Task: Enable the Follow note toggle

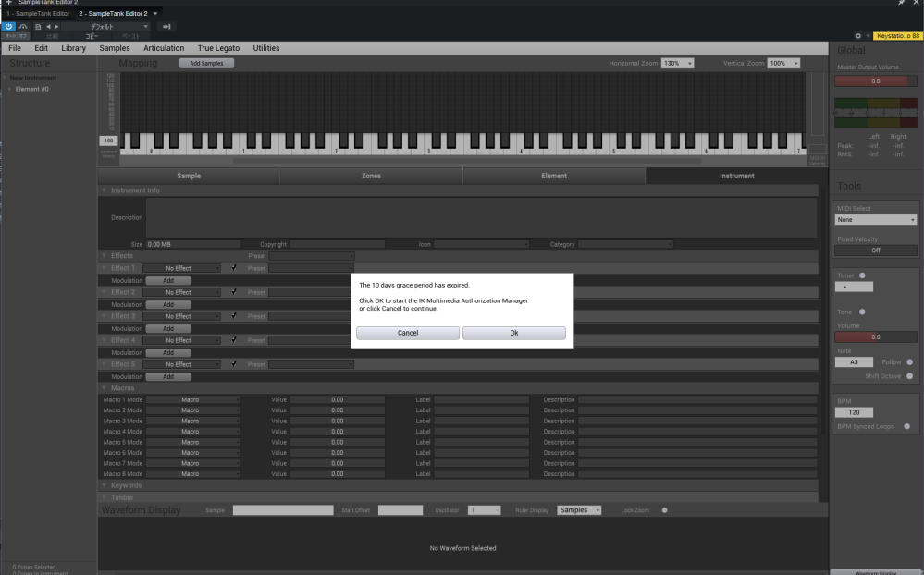Action: [x=910, y=362]
